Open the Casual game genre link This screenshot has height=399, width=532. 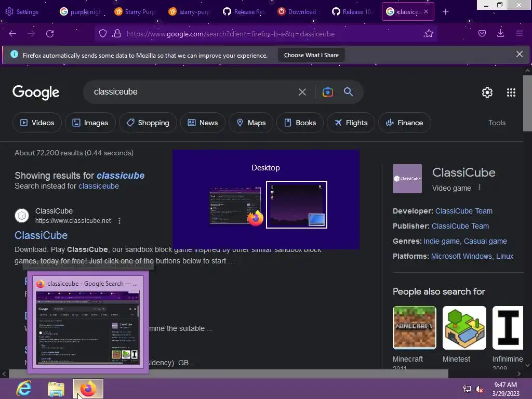tap(485, 241)
